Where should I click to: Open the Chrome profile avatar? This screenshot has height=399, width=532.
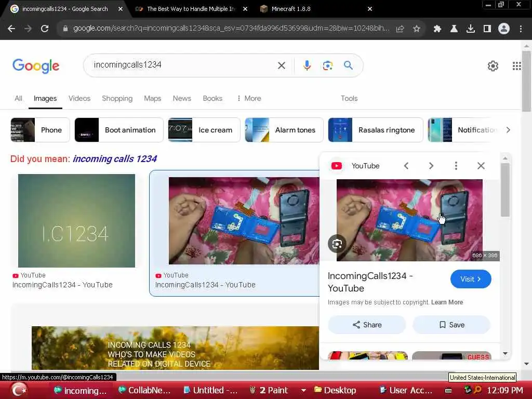click(x=504, y=29)
